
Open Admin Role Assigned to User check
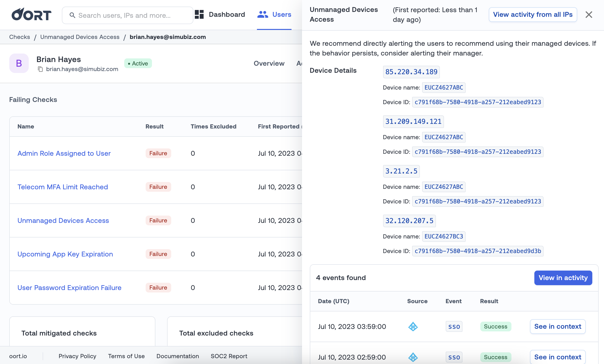64,153
